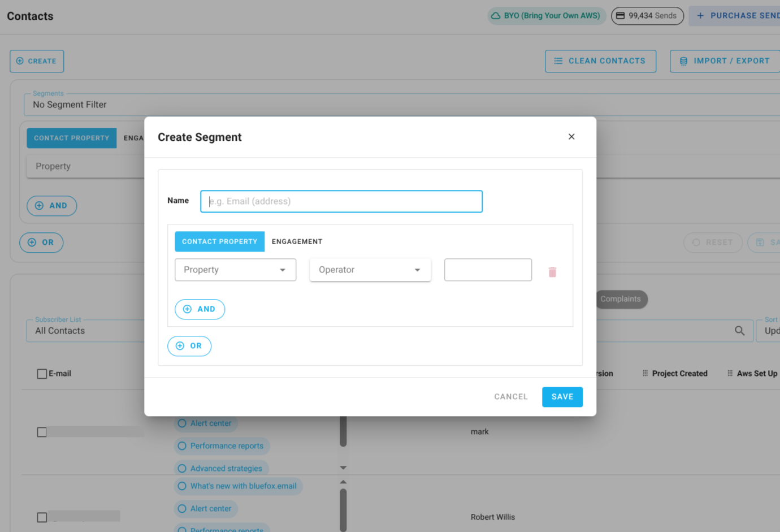Check the E-mail select-all checkbox
Screen dimensions: 780x532
41,373
